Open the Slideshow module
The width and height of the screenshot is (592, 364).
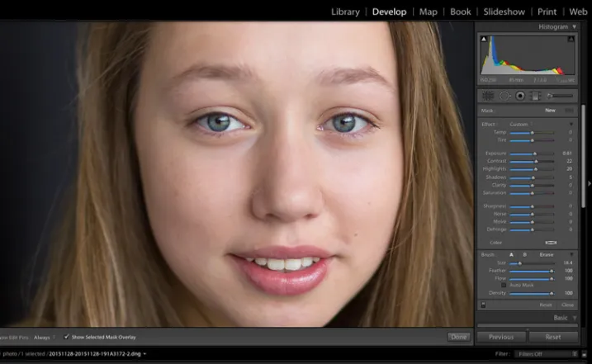click(504, 12)
